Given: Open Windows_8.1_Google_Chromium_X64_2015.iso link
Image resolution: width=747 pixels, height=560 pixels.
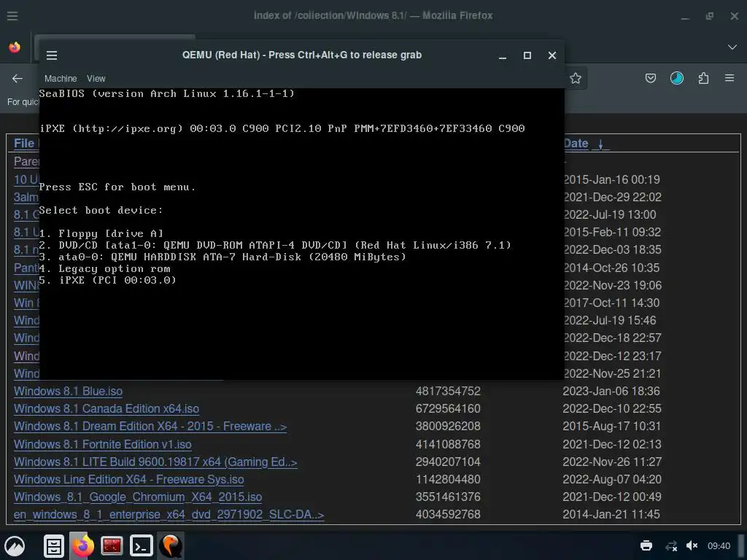Looking at the screenshot, I should [138, 497].
